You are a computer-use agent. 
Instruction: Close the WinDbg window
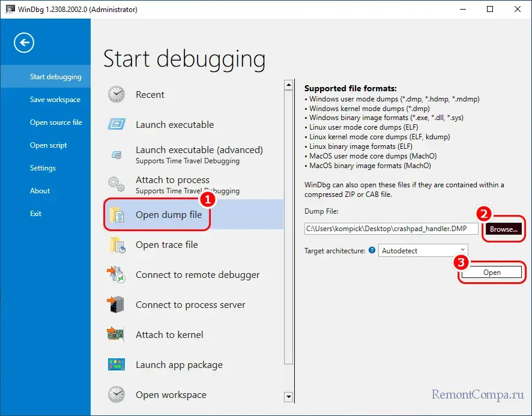click(518, 9)
